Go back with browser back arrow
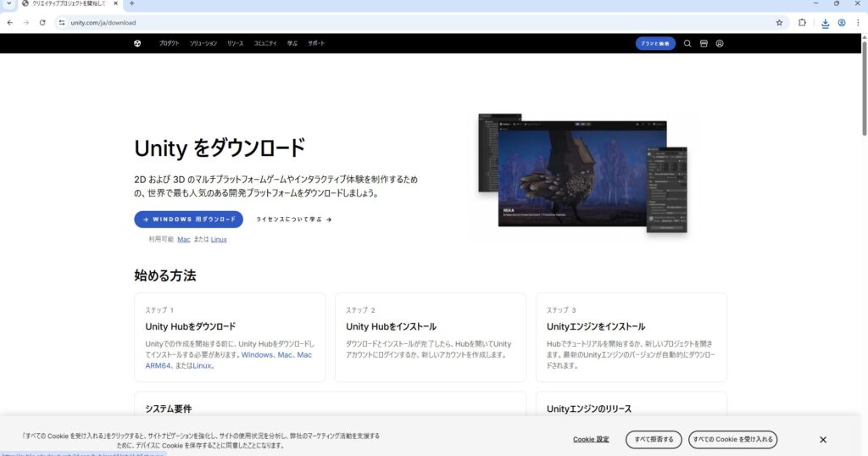The height and width of the screenshot is (456, 868). [x=10, y=23]
